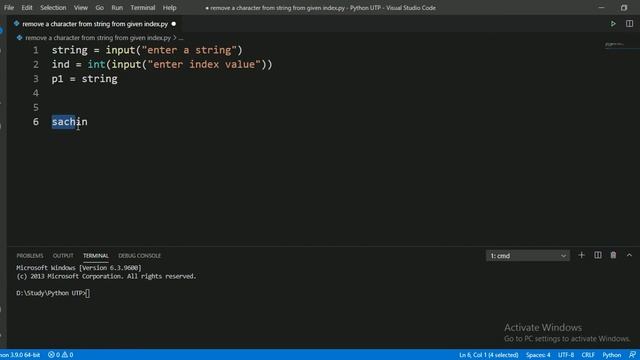This screenshot has height=360, width=640.
Task: Kill terminal with trash icon
Action: point(613,256)
